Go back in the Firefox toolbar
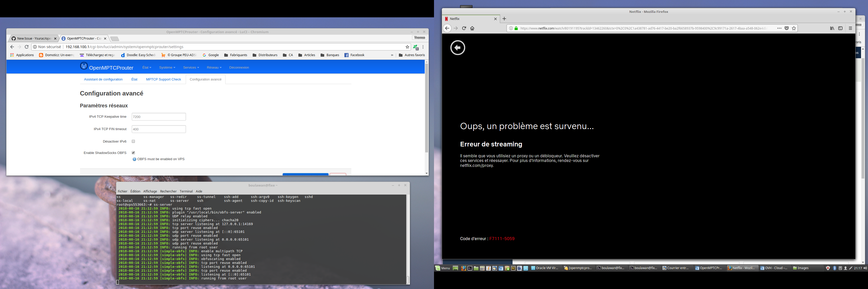Viewport: 868px width, 289px height. (447, 28)
